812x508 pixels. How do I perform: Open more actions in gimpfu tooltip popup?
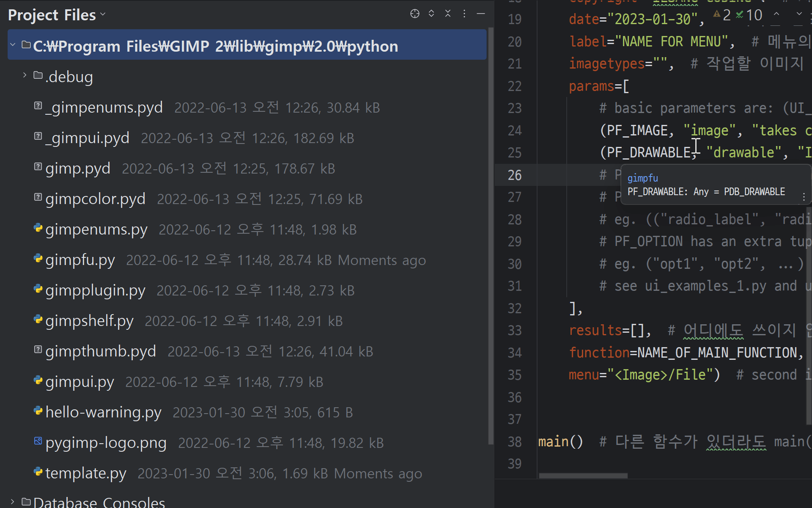coord(804,196)
